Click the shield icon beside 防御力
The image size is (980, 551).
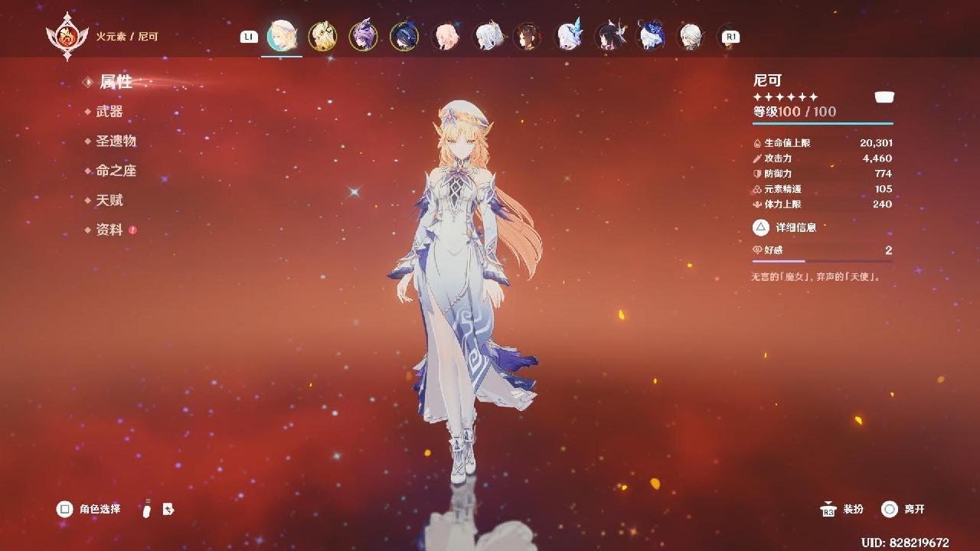pyautogui.click(x=757, y=174)
